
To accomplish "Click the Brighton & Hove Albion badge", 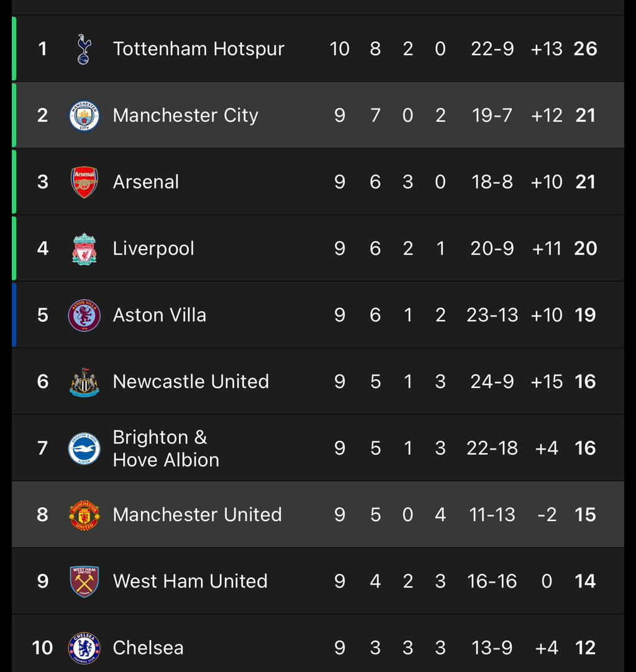I will coord(84,448).
